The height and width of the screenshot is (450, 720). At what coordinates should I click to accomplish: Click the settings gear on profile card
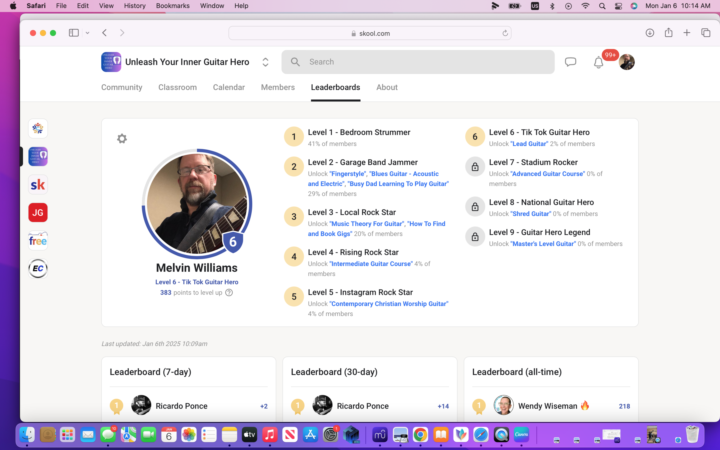pyautogui.click(x=122, y=139)
